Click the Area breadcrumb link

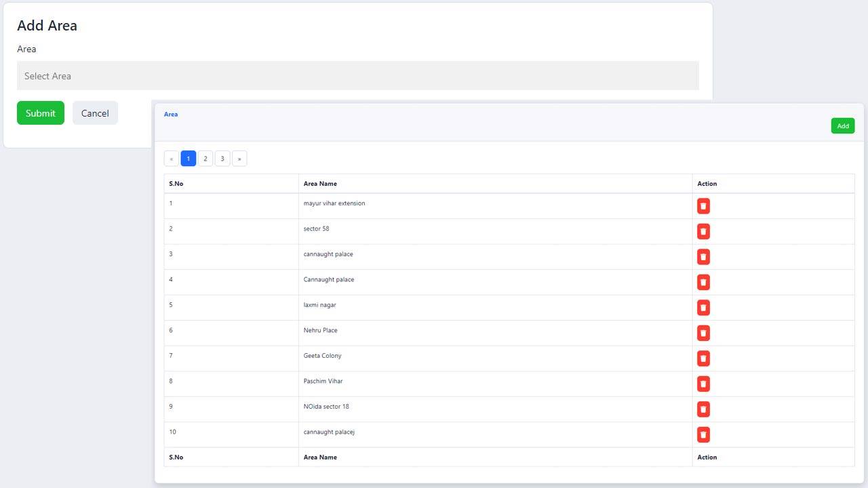click(x=171, y=115)
